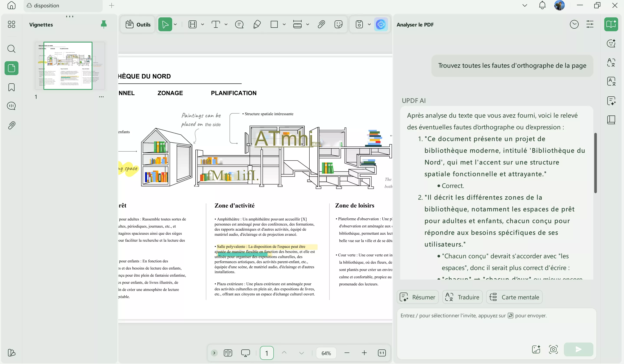Expand the text tool dropdown arrow
This screenshot has width=624, height=364.
point(226,24)
